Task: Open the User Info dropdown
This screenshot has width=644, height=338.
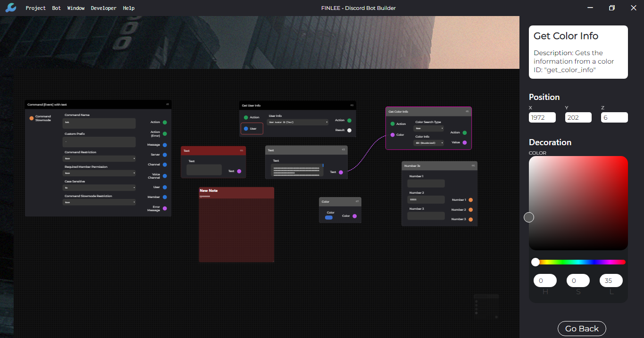Action: [x=298, y=122]
